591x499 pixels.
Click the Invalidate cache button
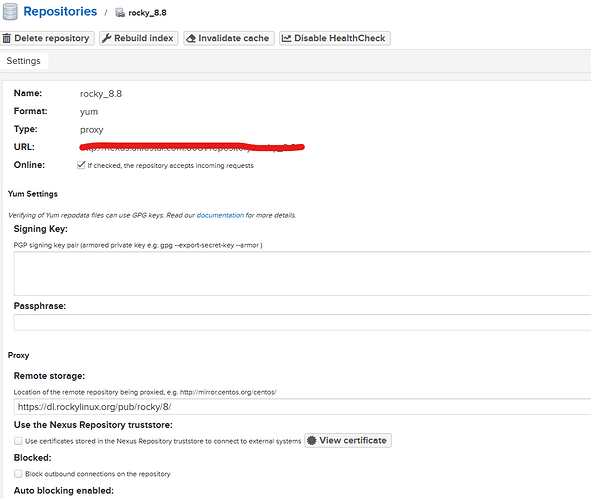pos(229,38)
